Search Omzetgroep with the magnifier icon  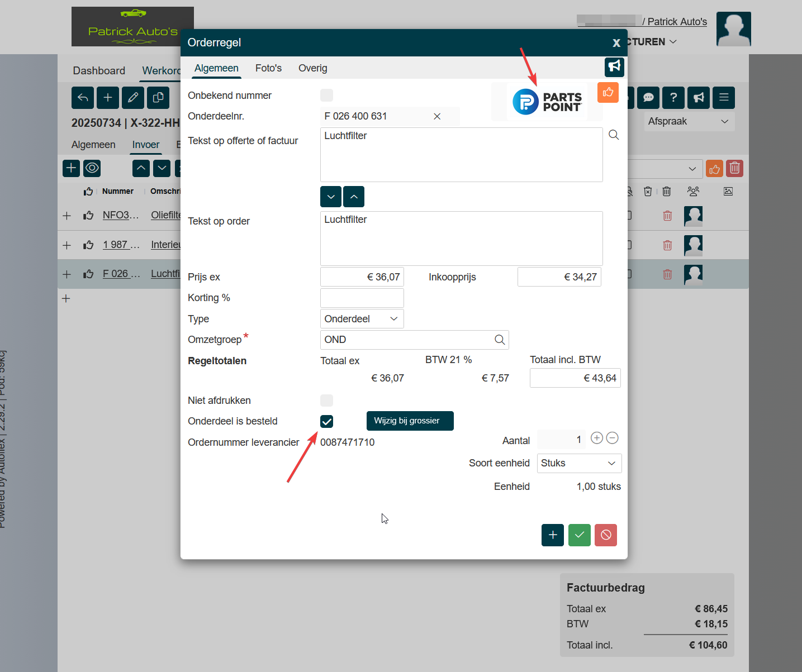pyautogui.click(x=499, y=340)
